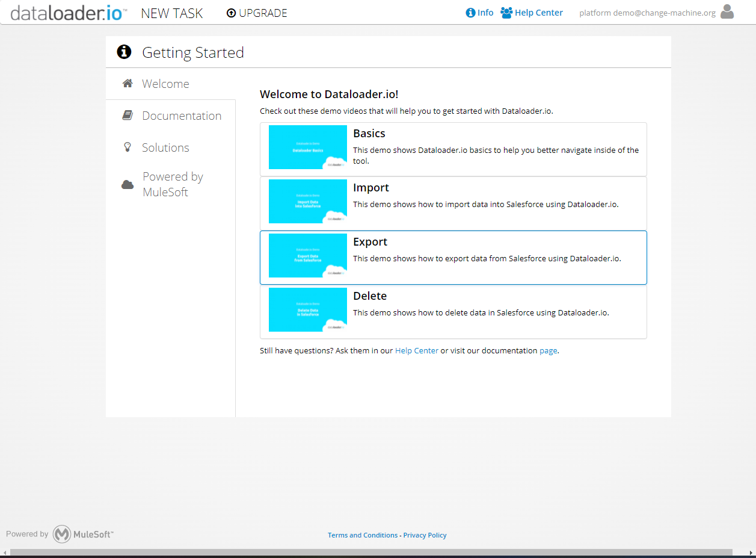Click the 'Check out these demo videos' text
This screenshot has height=558, width=756.
click(407, 111)
